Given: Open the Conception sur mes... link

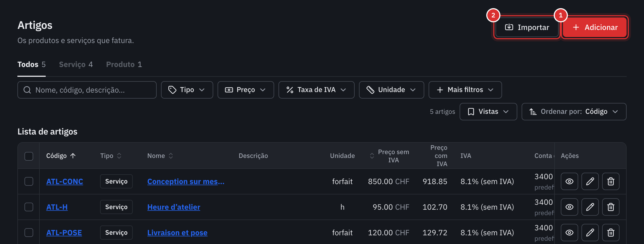Looking at the screenshot, I should 186,181.
